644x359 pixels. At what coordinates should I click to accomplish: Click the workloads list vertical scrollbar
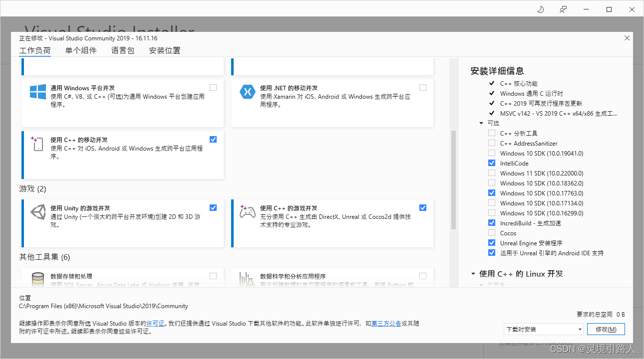tap(453, 180)
